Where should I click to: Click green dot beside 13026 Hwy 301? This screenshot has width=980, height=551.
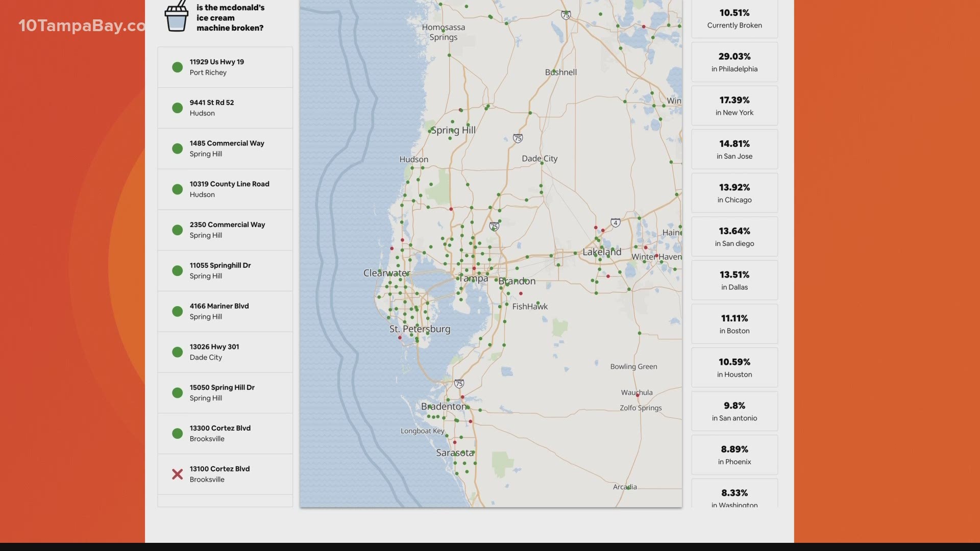[177, 352]
